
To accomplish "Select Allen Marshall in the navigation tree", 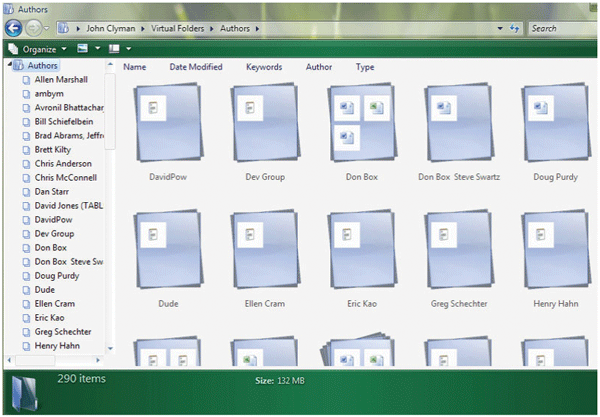I will click(x=61, y=79).
